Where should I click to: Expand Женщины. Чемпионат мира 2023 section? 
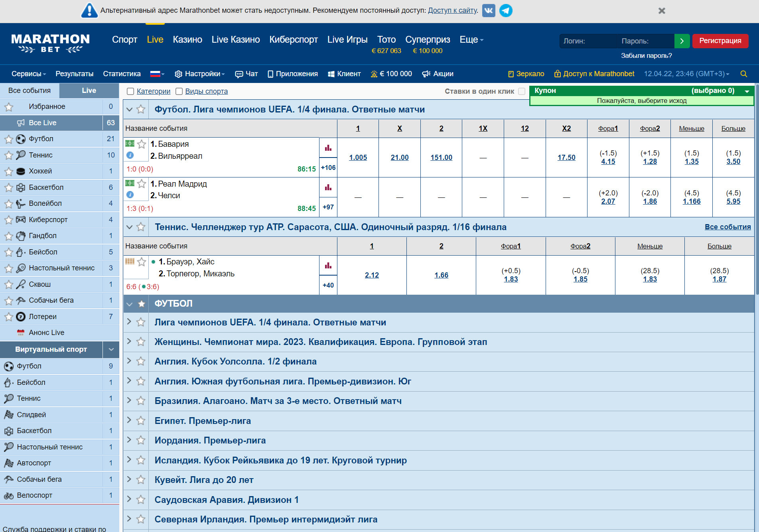(x=129, y=341)
